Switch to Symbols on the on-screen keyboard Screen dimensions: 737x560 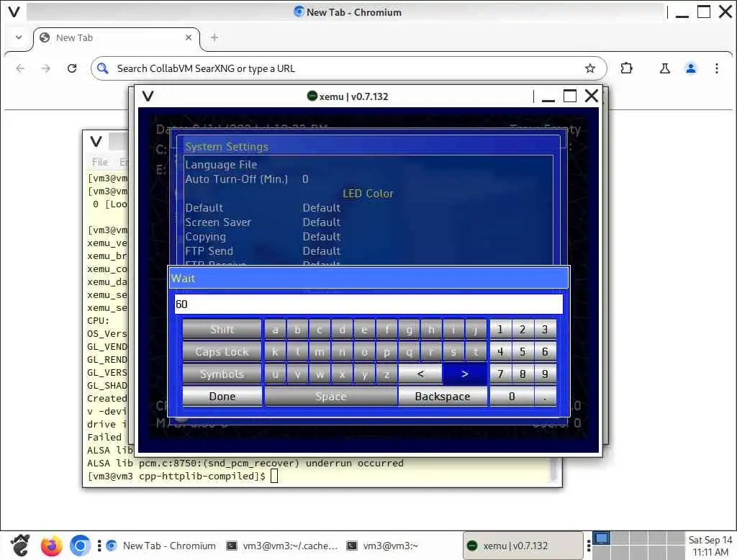coord(222,374)
